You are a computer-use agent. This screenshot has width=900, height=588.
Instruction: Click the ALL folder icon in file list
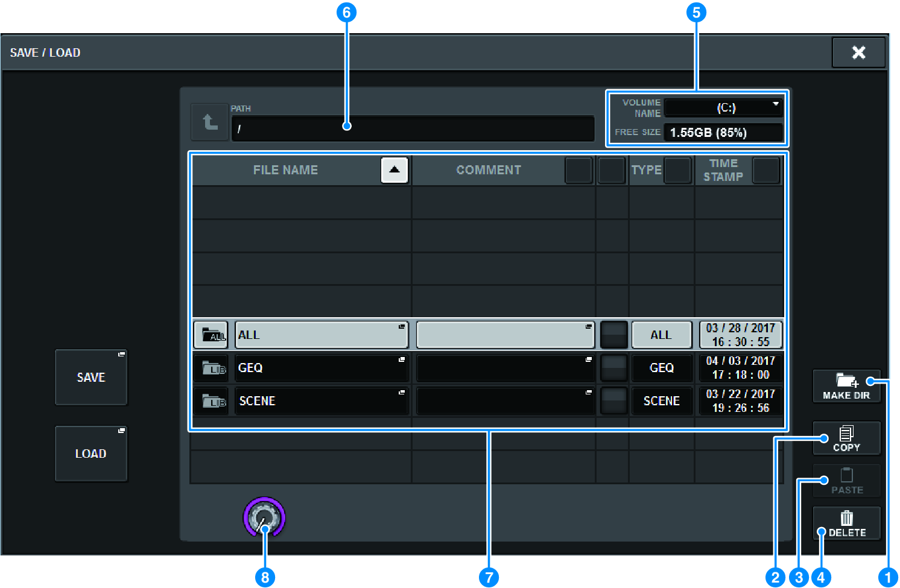[211, 335]
